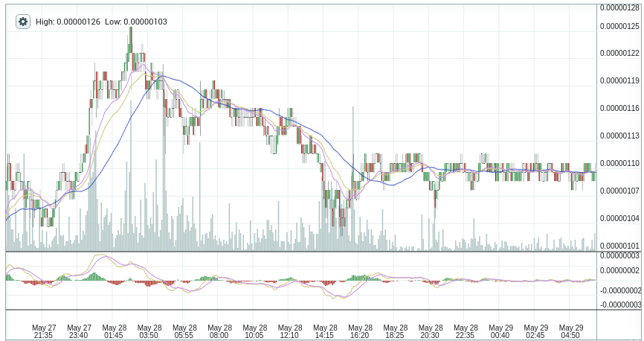Open chart settings gear icon
The image size is (644, 341).
point(23,22)
